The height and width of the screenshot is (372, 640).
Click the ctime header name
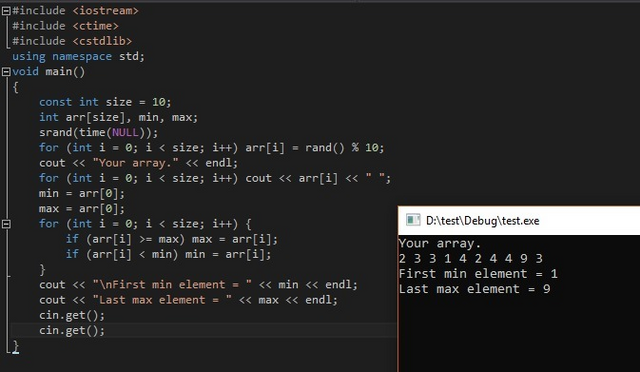coord(96,26)
